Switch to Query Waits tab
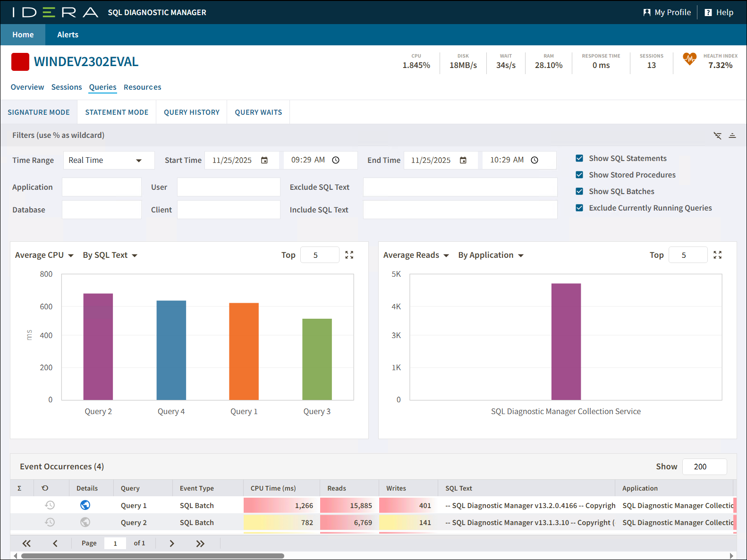Image resolution: width=747 pixels, height=560 pixels. 258,112
